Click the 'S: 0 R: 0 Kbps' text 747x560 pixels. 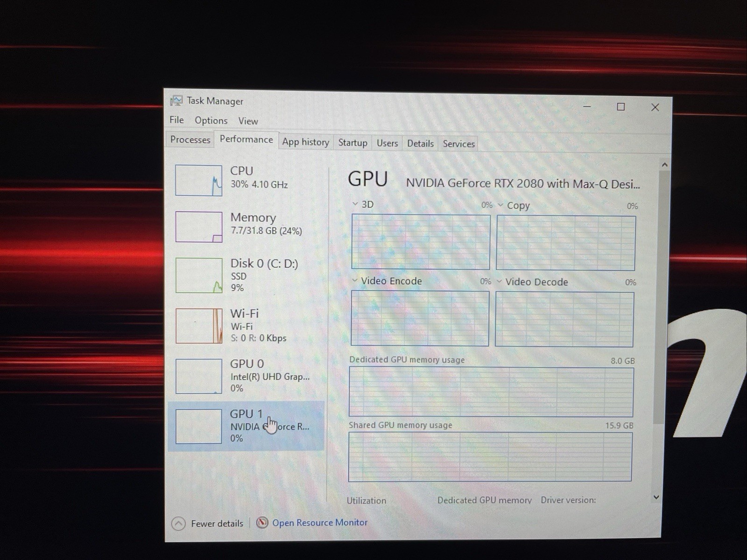258,338
